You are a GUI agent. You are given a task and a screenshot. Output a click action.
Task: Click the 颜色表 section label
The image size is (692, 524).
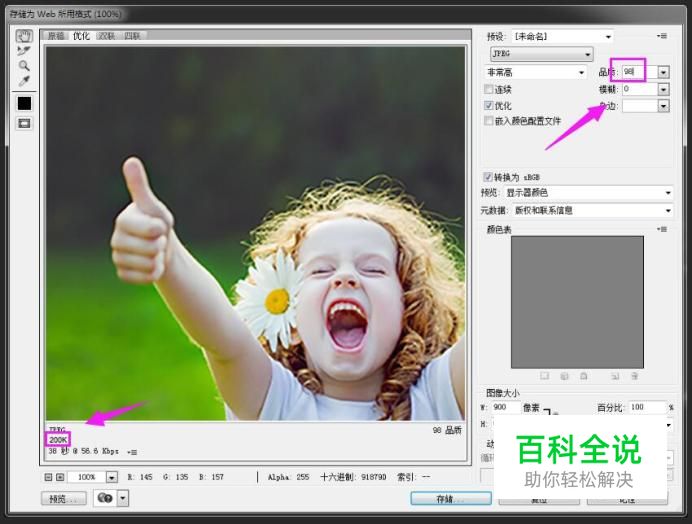[499, 230]
